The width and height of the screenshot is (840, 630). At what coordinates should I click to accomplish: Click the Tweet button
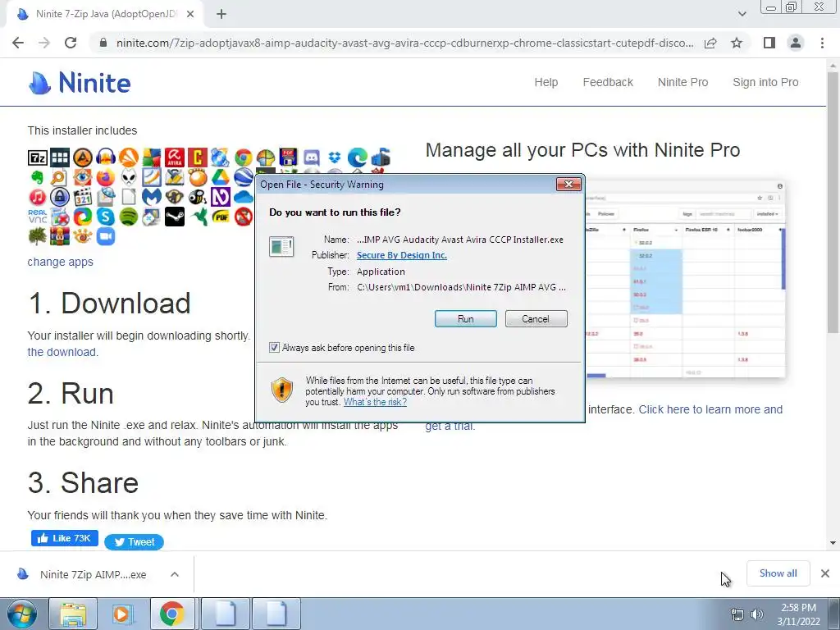click(134, 542)
